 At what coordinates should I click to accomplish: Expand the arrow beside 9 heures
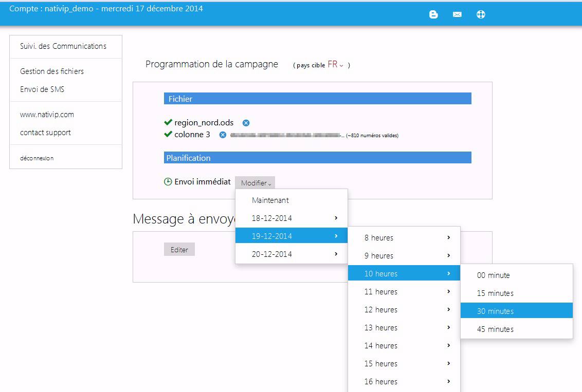[x=449, y=255]
